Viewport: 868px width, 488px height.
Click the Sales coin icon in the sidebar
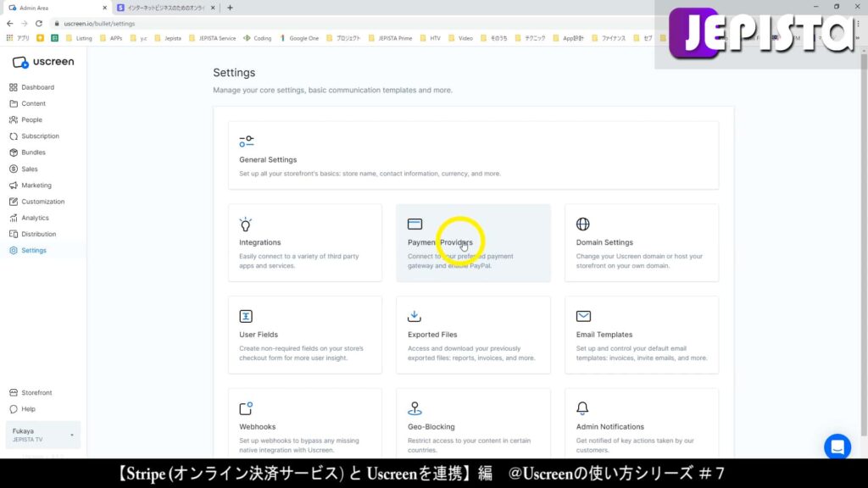click(14, 169)
